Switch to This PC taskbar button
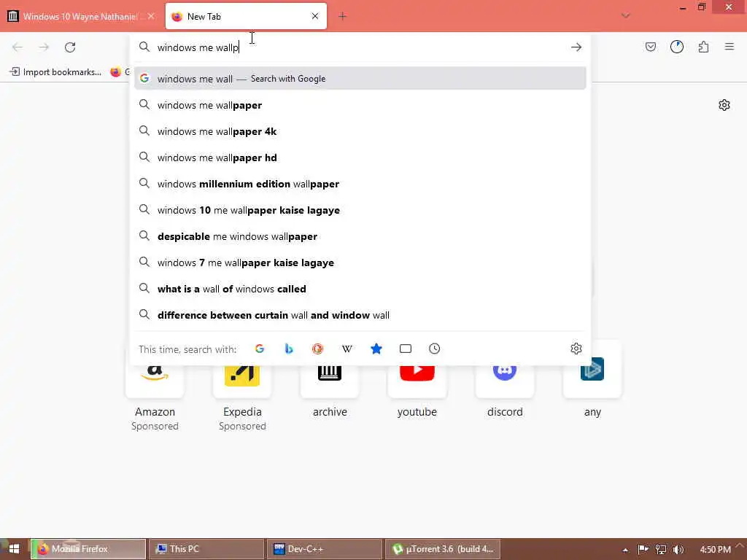747x560 pixels. click(206, 548)
